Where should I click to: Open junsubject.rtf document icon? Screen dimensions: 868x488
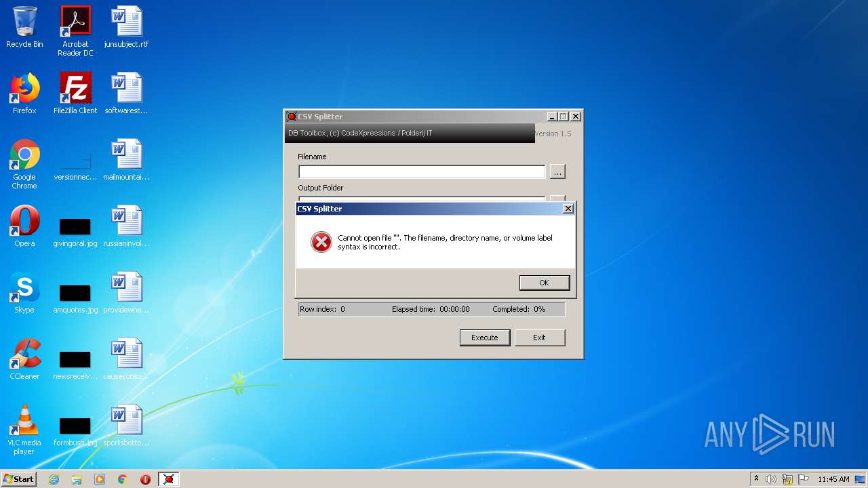tap(126, 28)
